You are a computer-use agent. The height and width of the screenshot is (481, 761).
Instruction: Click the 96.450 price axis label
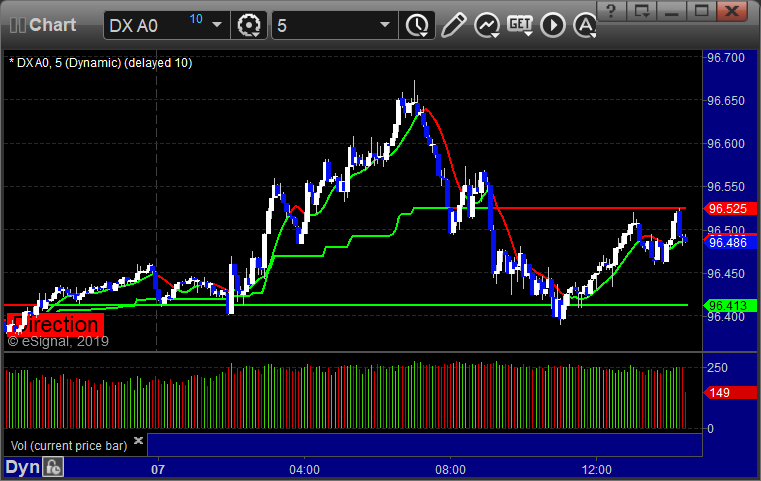pos(726,274)
